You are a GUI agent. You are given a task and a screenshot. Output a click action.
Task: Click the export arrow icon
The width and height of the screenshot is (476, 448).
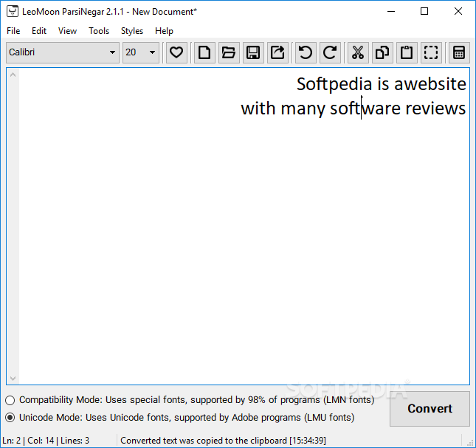coord(277,52)
